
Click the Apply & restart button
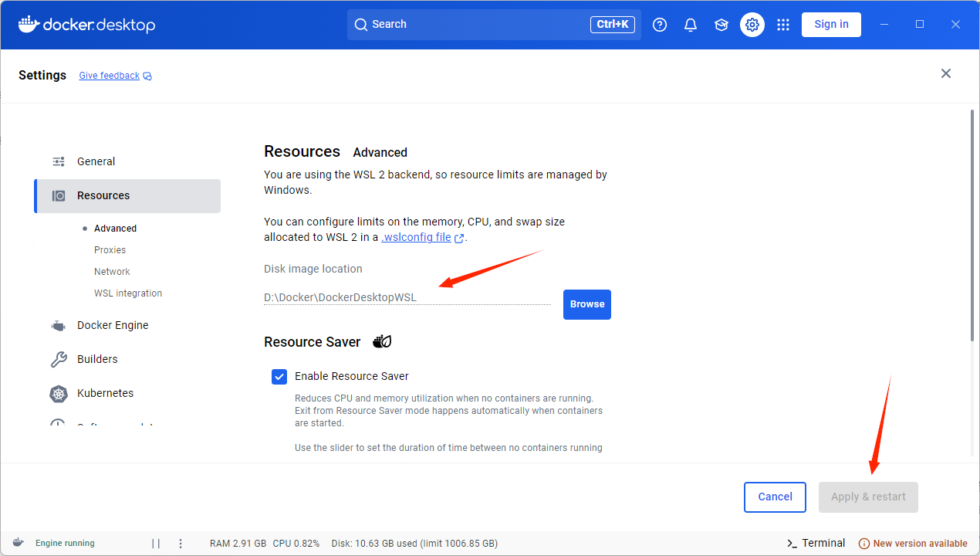868,497
